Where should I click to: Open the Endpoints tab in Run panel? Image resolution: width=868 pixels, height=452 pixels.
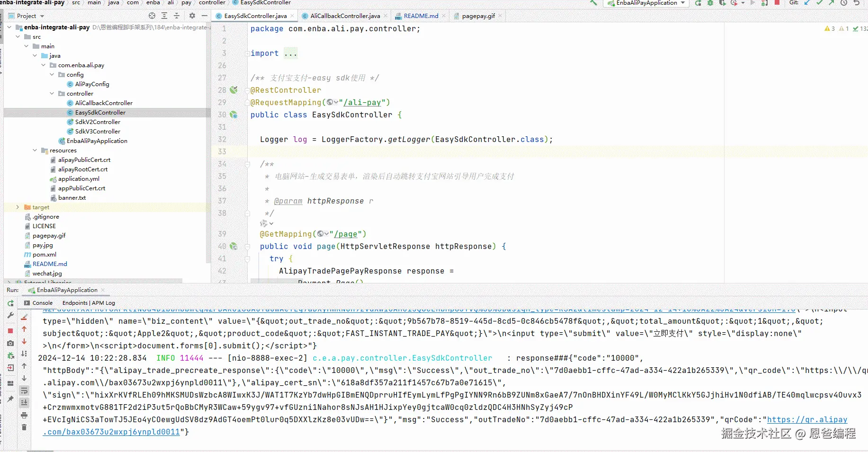pyautogui.click(x=89, y=303)
